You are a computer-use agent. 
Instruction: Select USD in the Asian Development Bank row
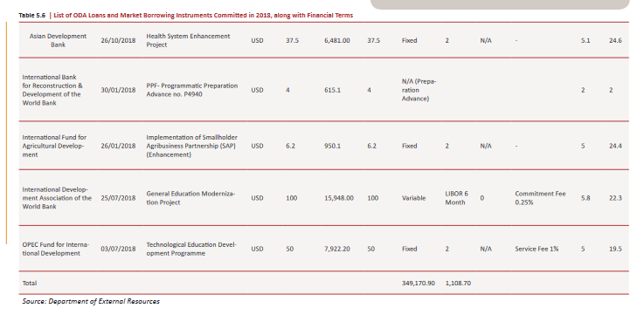257,41
